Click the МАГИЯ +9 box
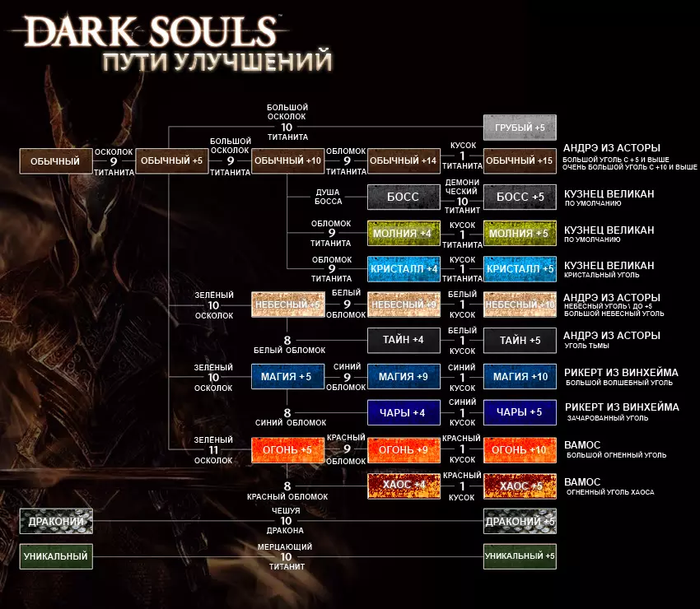Image resolution: width=700 pixels, height=609 pixels. [404, 377]
